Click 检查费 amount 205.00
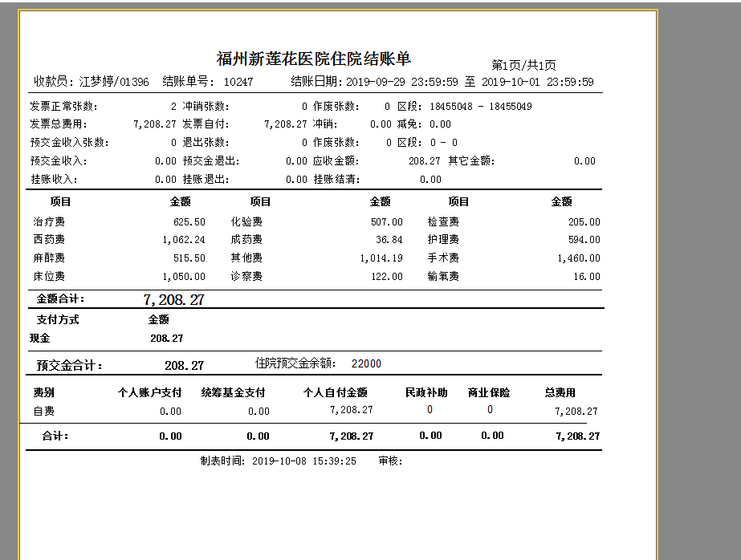The image size is (741, 560). pos(584,222)
